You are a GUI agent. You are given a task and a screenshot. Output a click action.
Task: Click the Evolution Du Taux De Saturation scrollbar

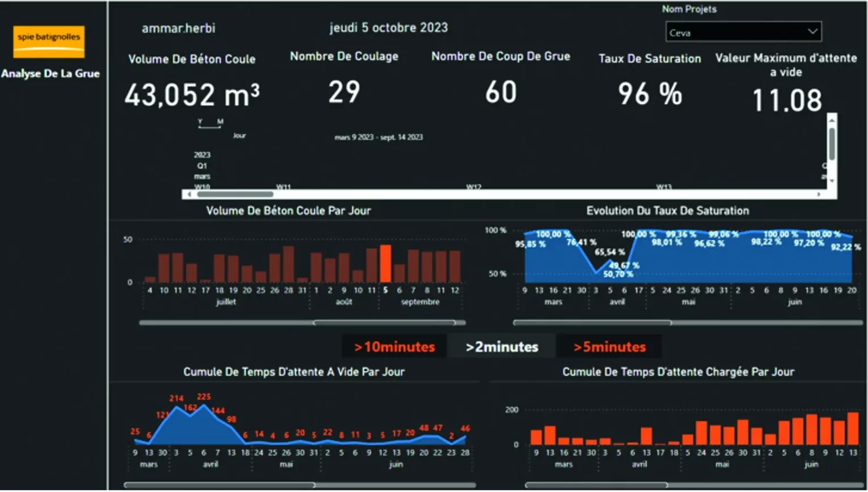pos(592,323)
